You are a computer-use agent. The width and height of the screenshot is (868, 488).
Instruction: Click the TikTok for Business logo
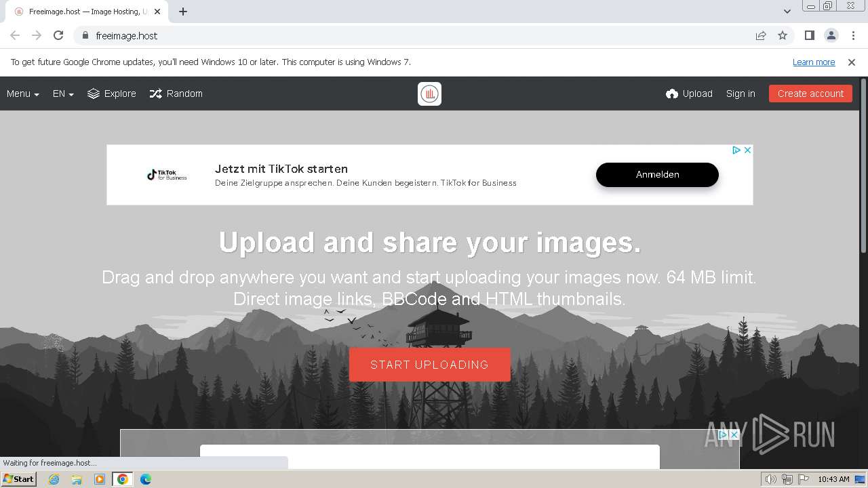(167, 175)
